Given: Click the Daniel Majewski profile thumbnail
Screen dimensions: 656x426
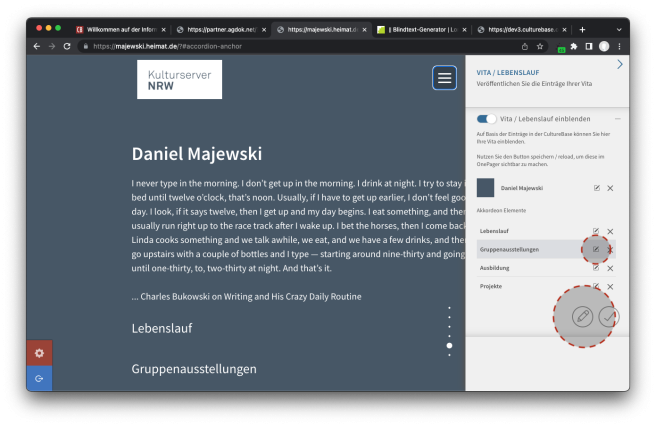Looking at the screenshot, I should [x=486, y=188].
